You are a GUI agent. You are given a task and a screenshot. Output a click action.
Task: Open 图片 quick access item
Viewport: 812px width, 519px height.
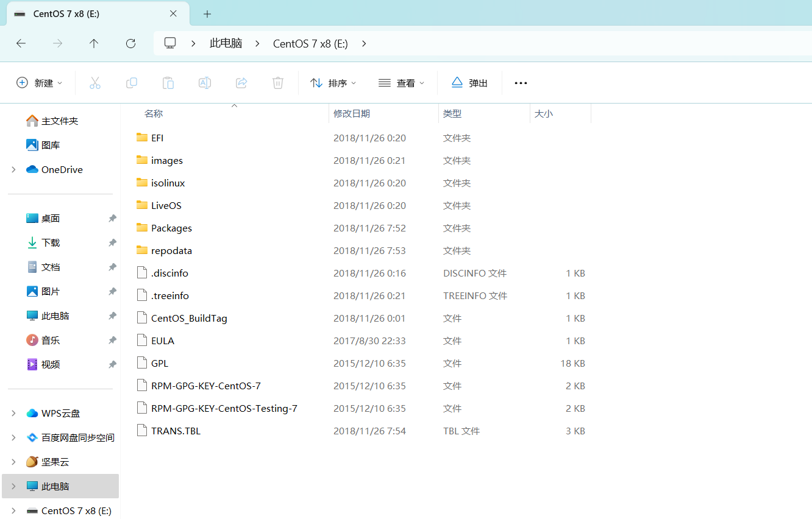(x=51, y=291)
